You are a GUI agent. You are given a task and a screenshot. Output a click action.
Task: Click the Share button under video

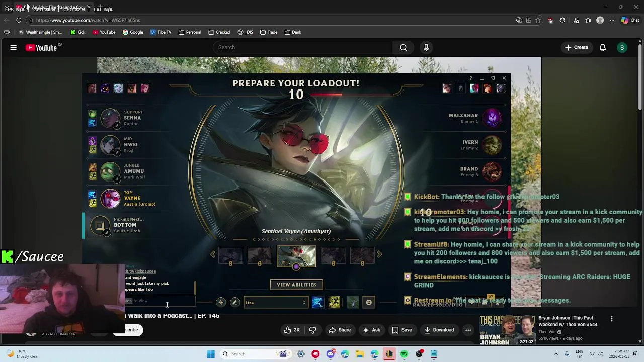point(340,330)
